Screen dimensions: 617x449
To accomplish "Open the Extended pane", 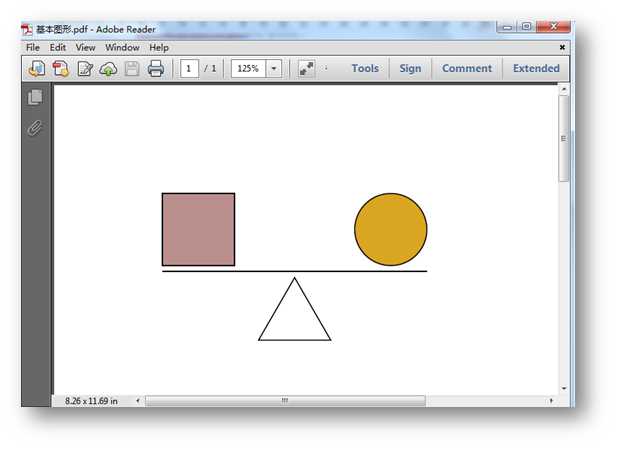I will click(x=536, y=68).
